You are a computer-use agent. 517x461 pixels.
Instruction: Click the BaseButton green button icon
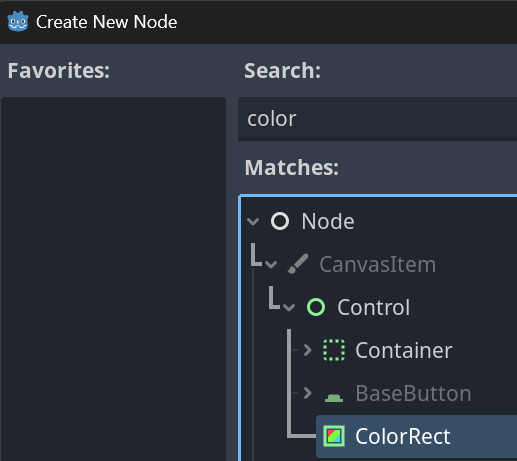(334, 397)
